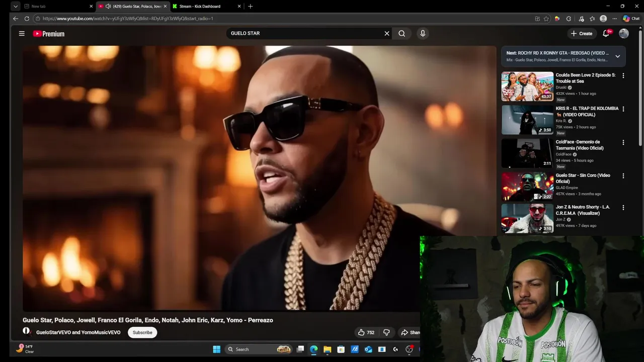644x362 pixels.
Task: Share the video
Action: pos(410,332)
